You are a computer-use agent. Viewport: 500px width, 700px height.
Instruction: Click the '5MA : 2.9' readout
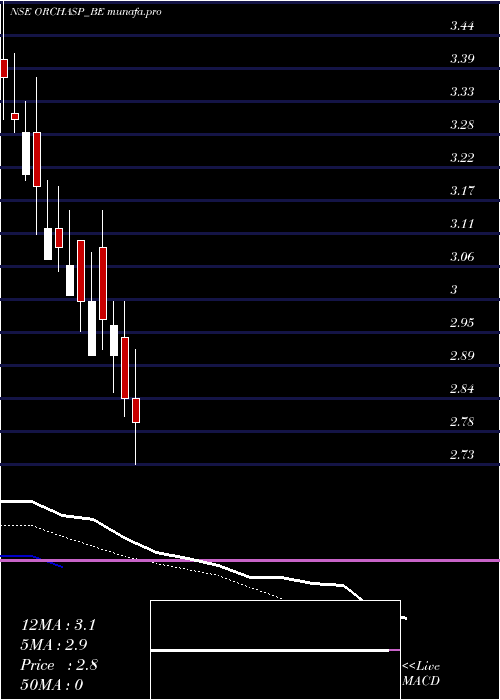[54, 645]
